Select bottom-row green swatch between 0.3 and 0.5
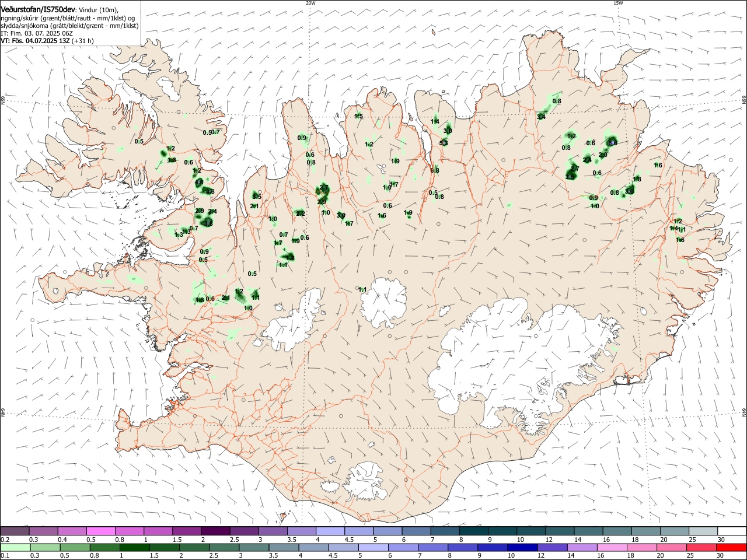This screenshot has height=560, width=747. 44,547
